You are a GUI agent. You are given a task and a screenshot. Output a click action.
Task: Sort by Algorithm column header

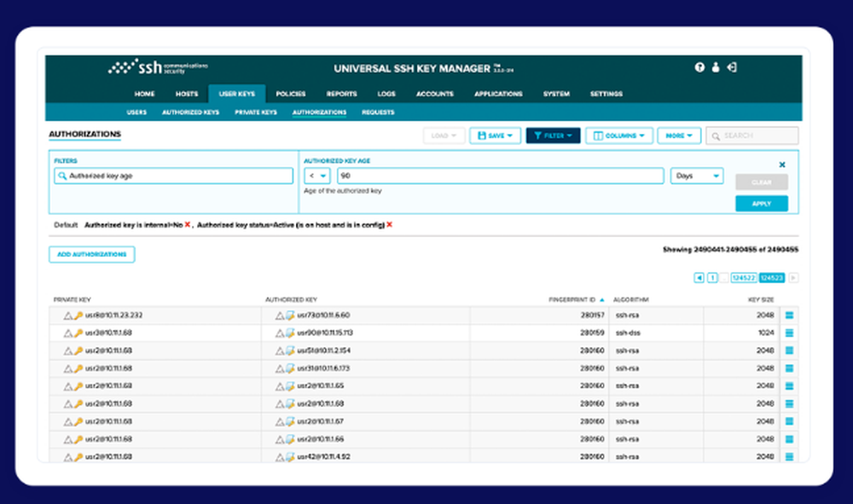(x=631, y=300)
